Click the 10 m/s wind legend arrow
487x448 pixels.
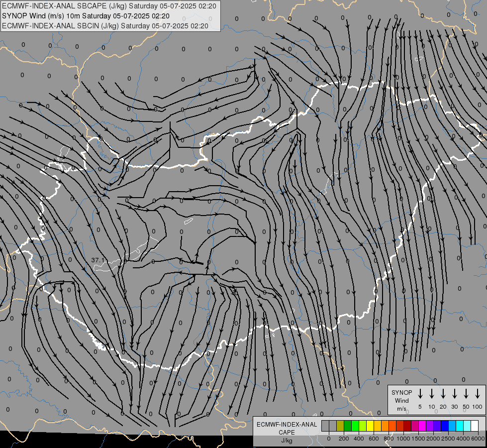pyautogui.click(x=431, y=394)
